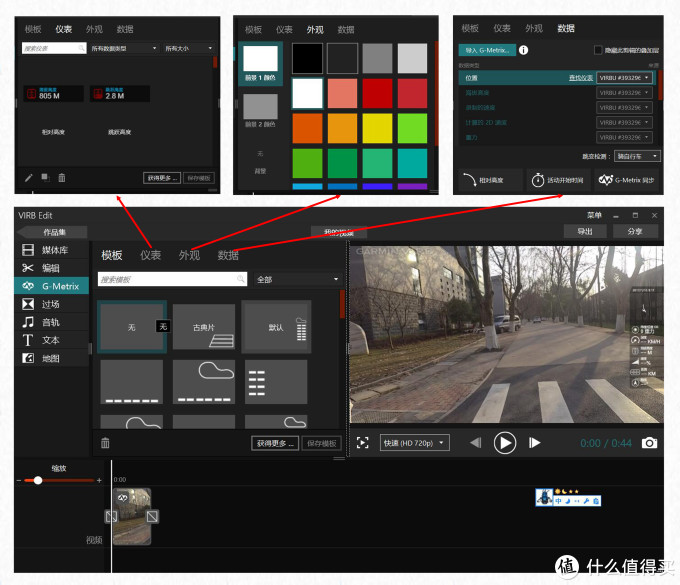Open the 骑自行车 jump detection dropdown

(x=637, y=156)
